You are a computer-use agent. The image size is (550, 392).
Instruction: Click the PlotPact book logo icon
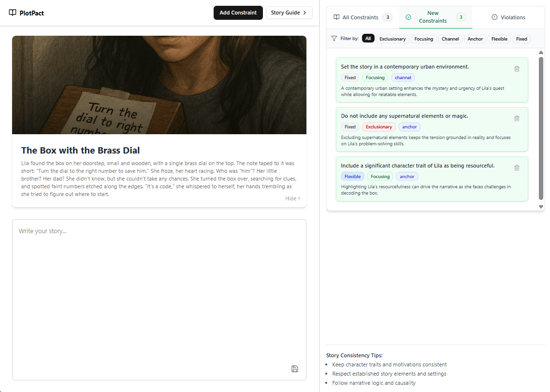(x=13, y=13)
